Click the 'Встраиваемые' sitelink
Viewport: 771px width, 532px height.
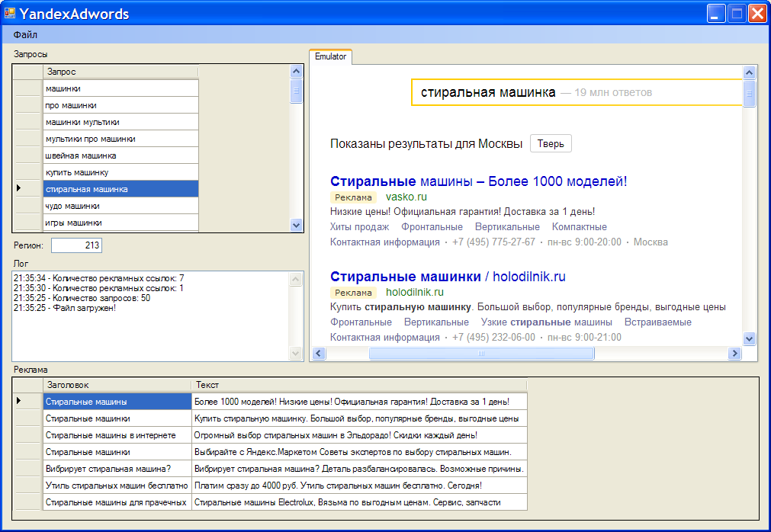(x=658, y=322)
